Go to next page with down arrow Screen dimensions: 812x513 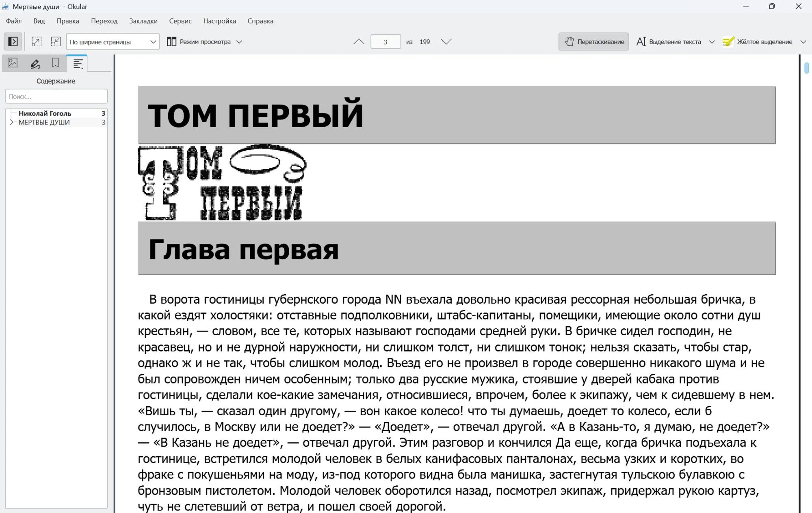446,41
